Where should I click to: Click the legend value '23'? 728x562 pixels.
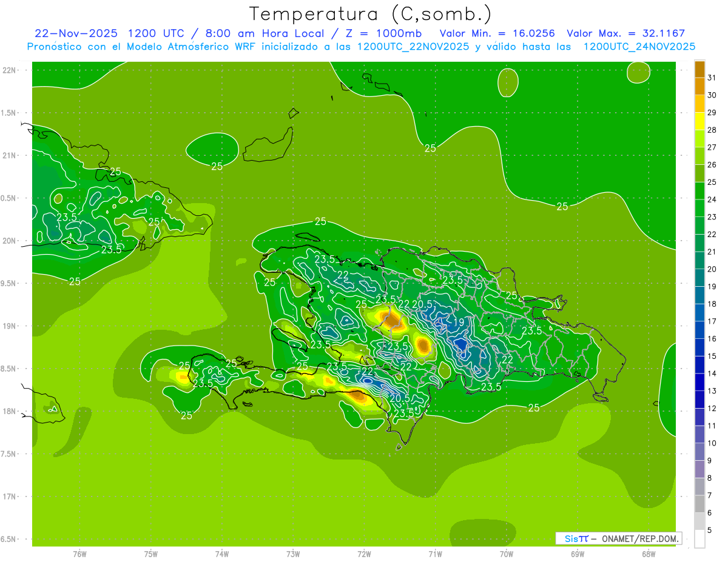click(x=712, y=217)
